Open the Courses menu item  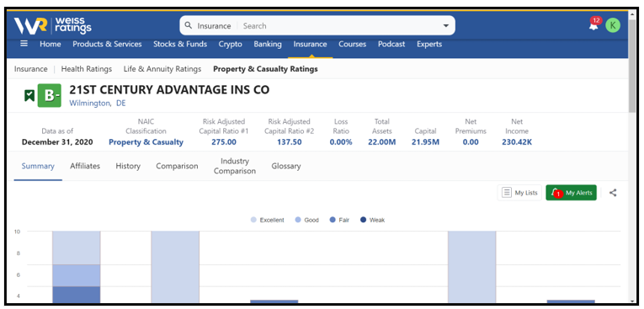tap(353, 44)
